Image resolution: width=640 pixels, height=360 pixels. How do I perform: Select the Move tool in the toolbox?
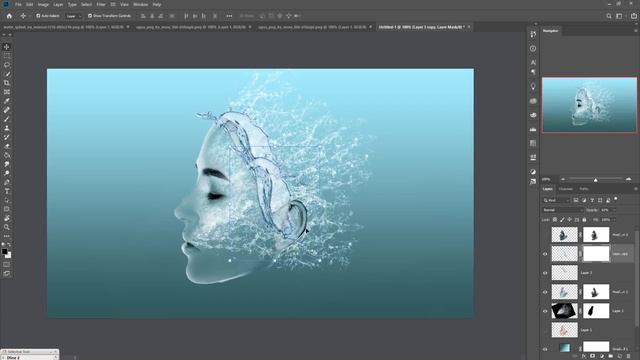[x=7, y=47]
